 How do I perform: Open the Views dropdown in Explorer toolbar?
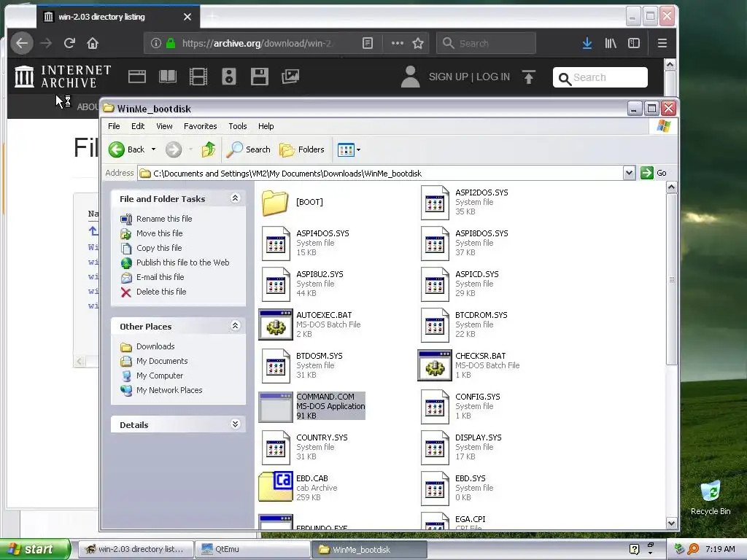349,149
